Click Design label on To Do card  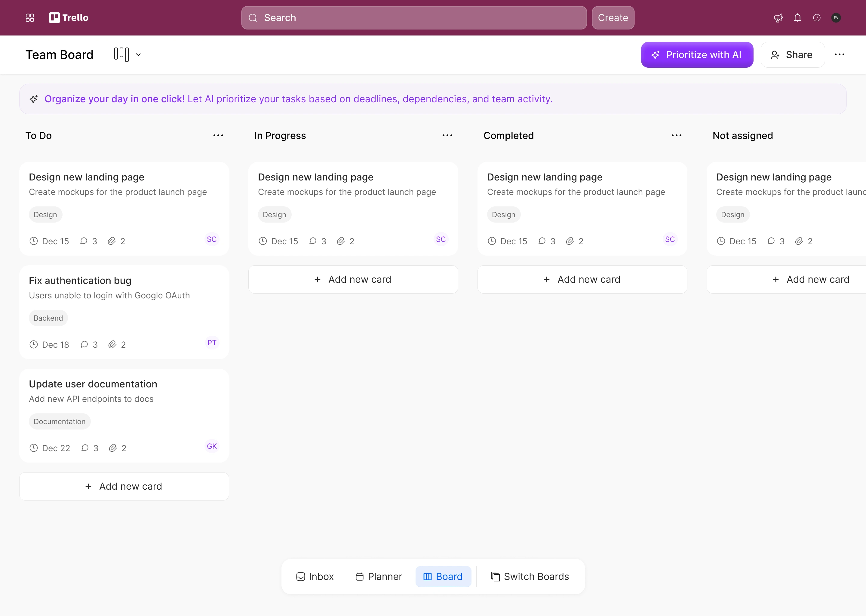pyautogui.click(x=45, y=214)
